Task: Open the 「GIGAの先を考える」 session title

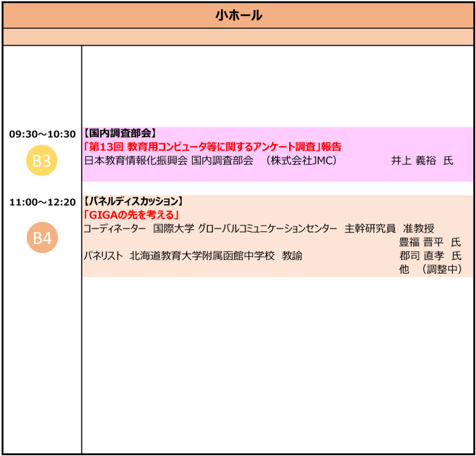Action: 132,215
